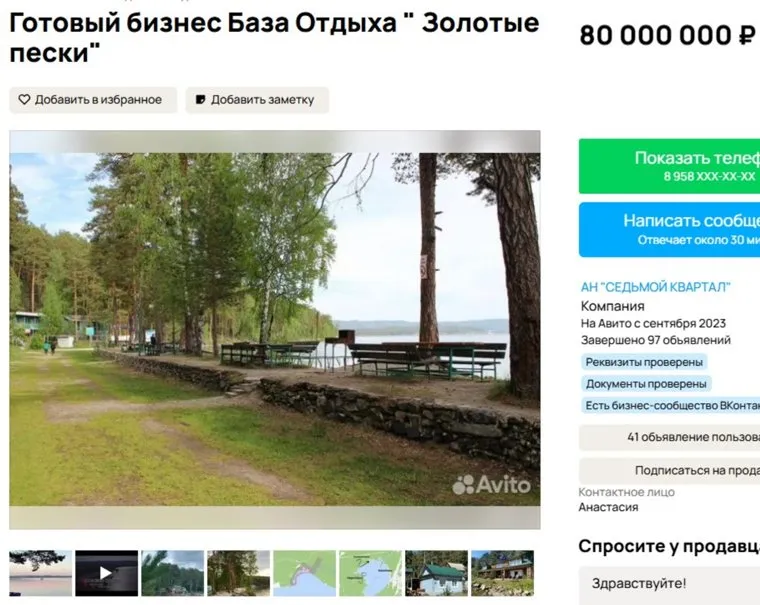The width and height of the screenshot is (760, 605).
Task: Write a message to the seller
Action: tap(669, 229)
